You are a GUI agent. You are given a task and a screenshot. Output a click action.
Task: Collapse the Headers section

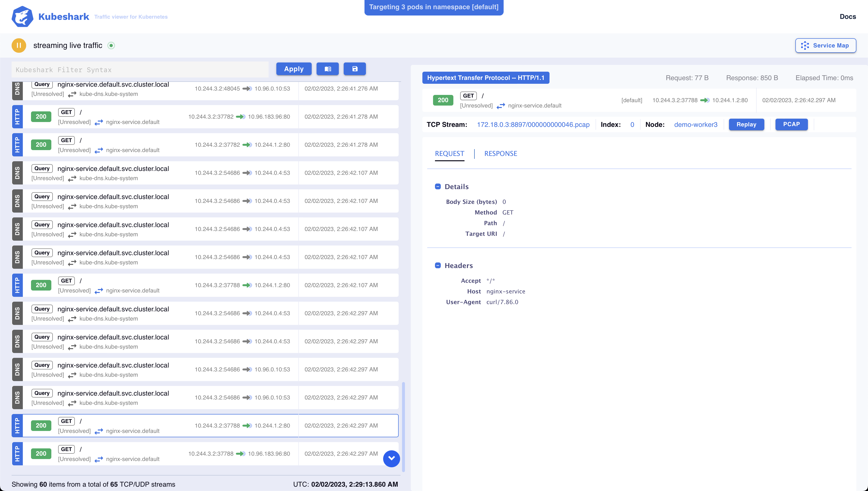tap(438, 265)
